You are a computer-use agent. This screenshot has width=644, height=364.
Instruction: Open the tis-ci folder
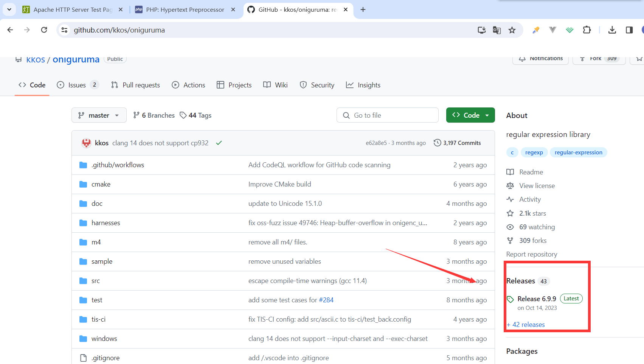[99, 319]
